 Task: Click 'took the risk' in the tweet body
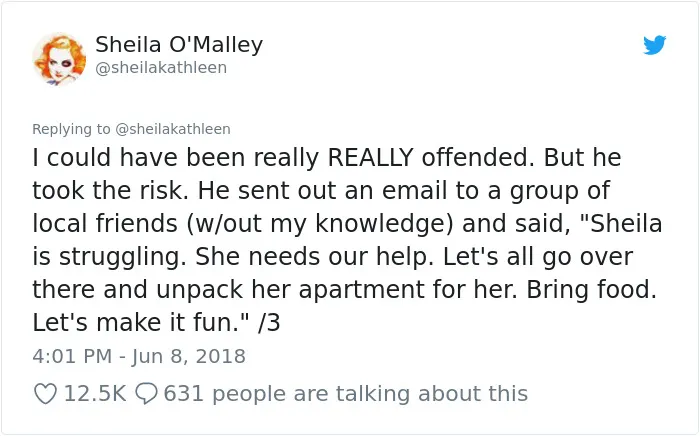click(107, 191)
